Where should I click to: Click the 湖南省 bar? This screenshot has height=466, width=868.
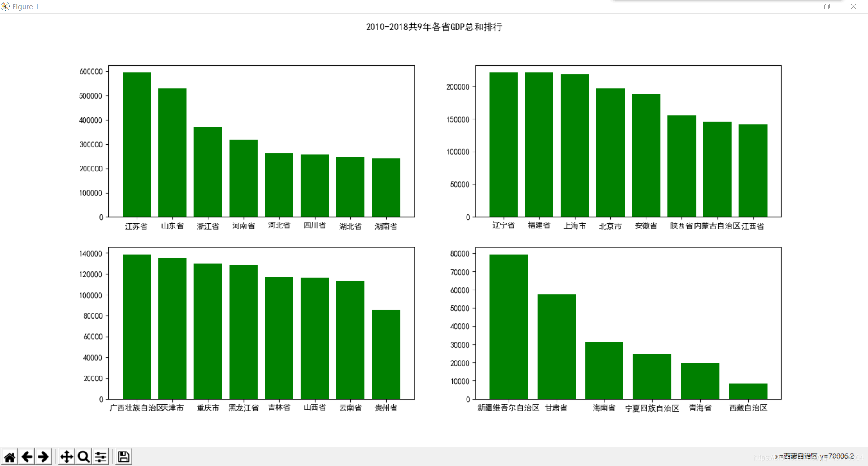pyautogui.click(x=386, y=187)
